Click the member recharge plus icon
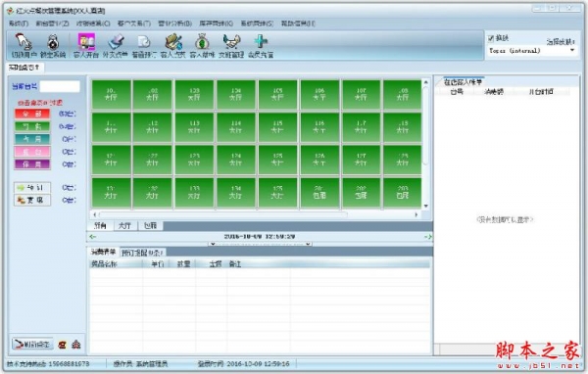Viewport: 588px width, 374px height. coord(261,41)
